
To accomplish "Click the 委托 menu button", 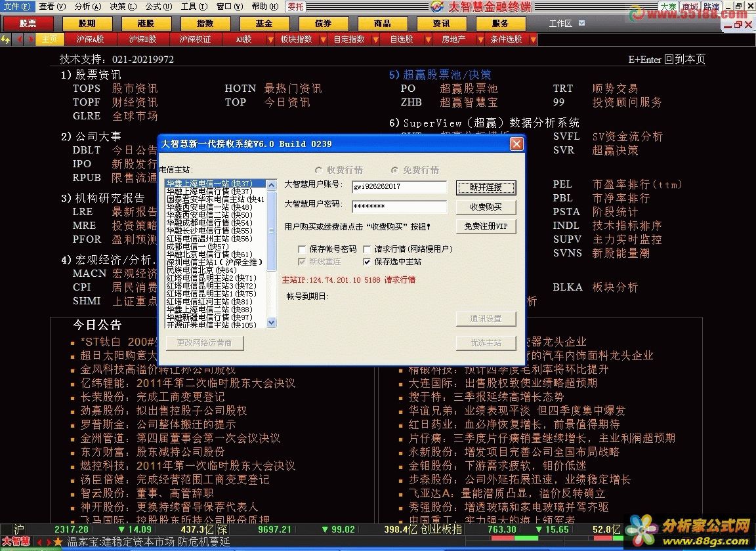I will click(295, 7).
